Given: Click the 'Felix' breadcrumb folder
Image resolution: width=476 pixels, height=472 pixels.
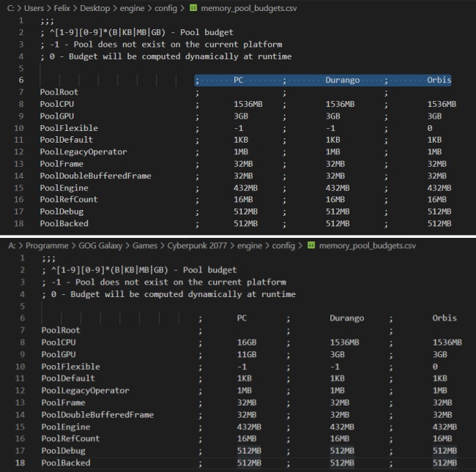Looking at the screenshot, I should [62, 8].
